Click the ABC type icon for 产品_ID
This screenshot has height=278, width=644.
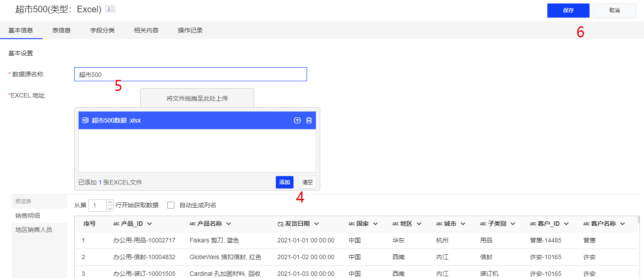coord(116,224)
